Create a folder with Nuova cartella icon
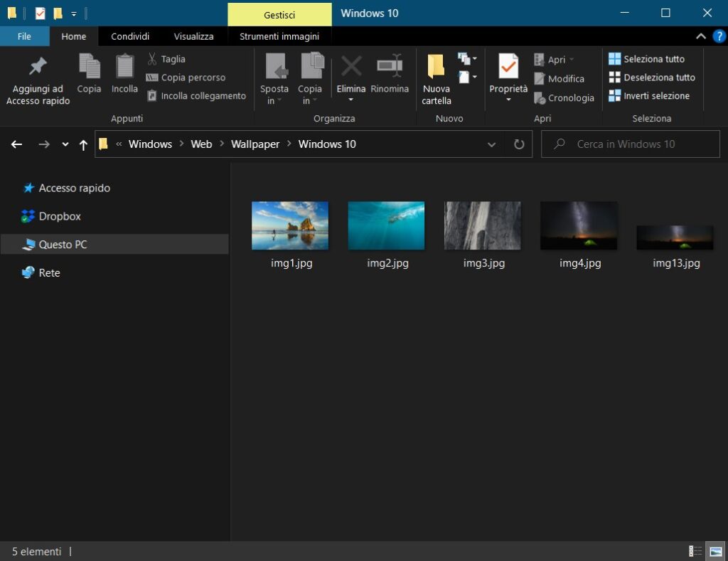Image resolution: width=728 pixels, height=561 pixels. coord(436,66)
